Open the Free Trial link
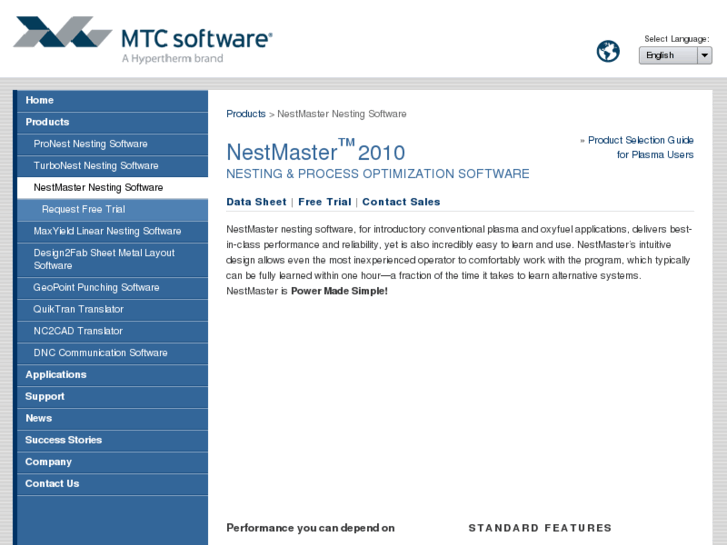Screen dimensions: 727x545 coord(325,202)
